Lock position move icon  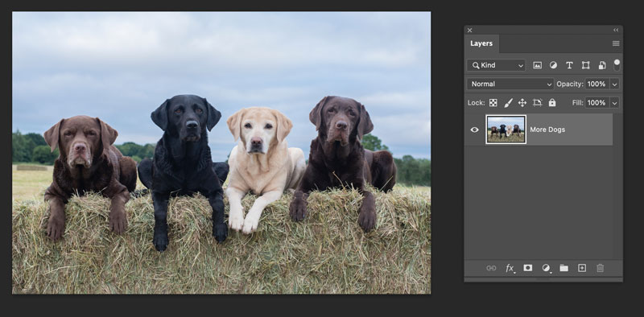tap(522, 103)
